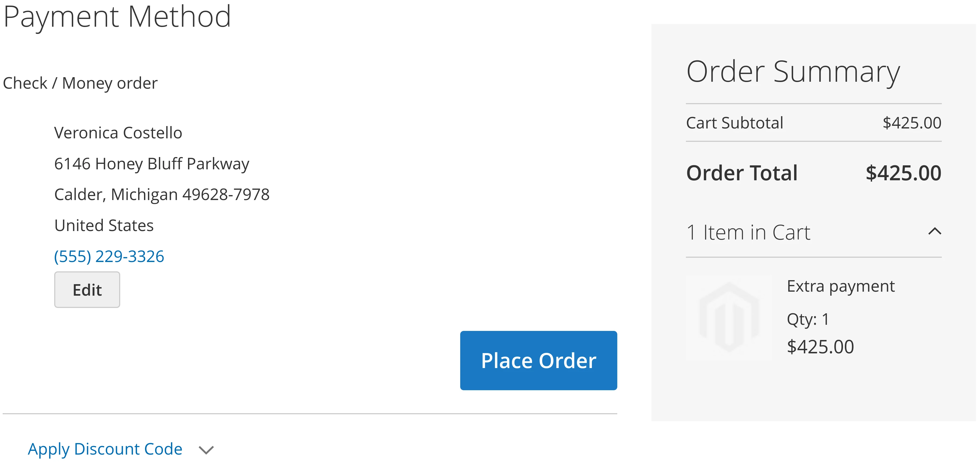Select the Check / Money order payment method
Image resolution: width=980 pixels, height=469 pixels.
(x=80, y=83)
